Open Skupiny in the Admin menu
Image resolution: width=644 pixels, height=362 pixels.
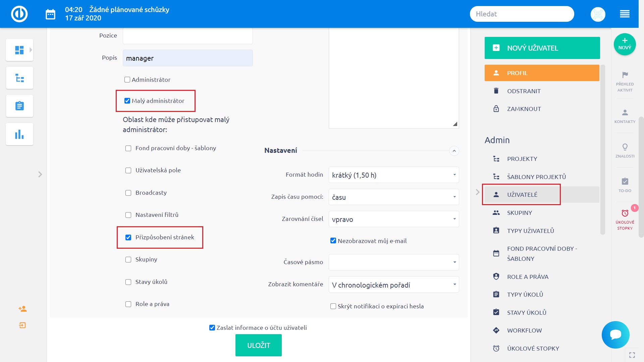[519, 213]
